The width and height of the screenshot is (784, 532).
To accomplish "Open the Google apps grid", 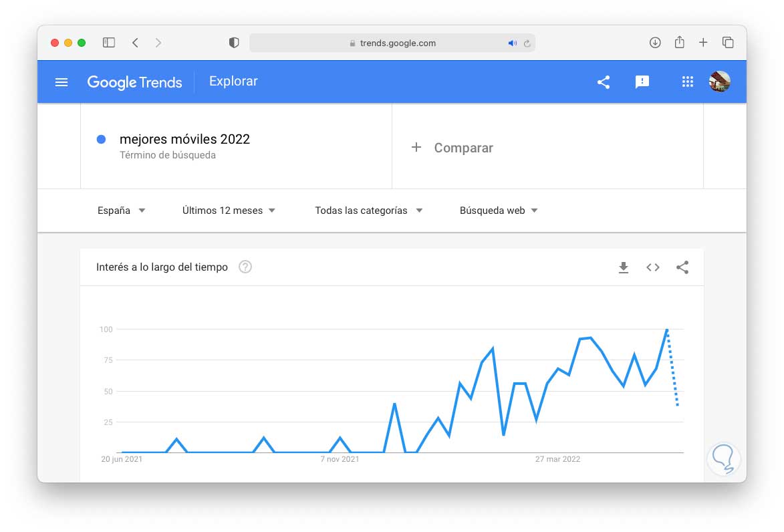I will click(x=687, y=82).
